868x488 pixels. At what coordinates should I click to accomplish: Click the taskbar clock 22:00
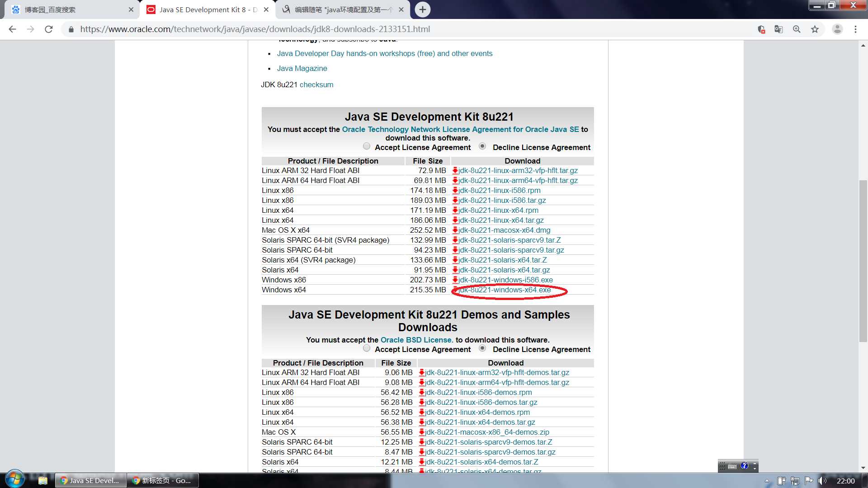point(845,481)
